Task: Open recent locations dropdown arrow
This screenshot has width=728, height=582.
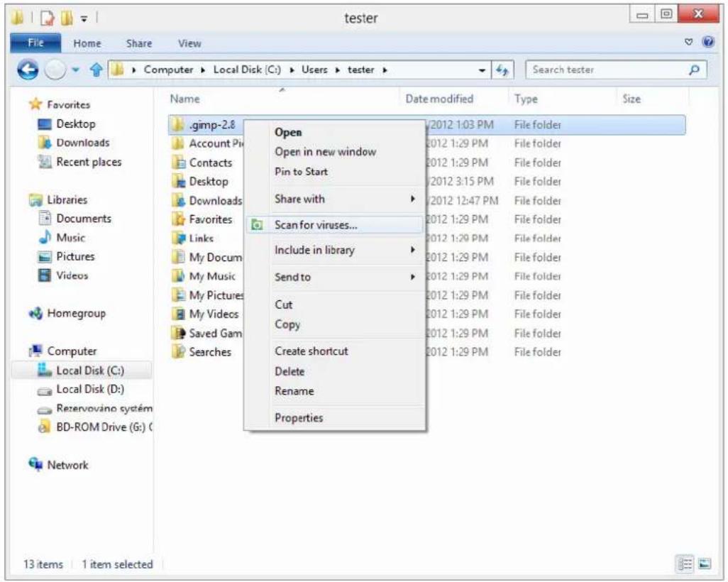Action: coord(76,70)
